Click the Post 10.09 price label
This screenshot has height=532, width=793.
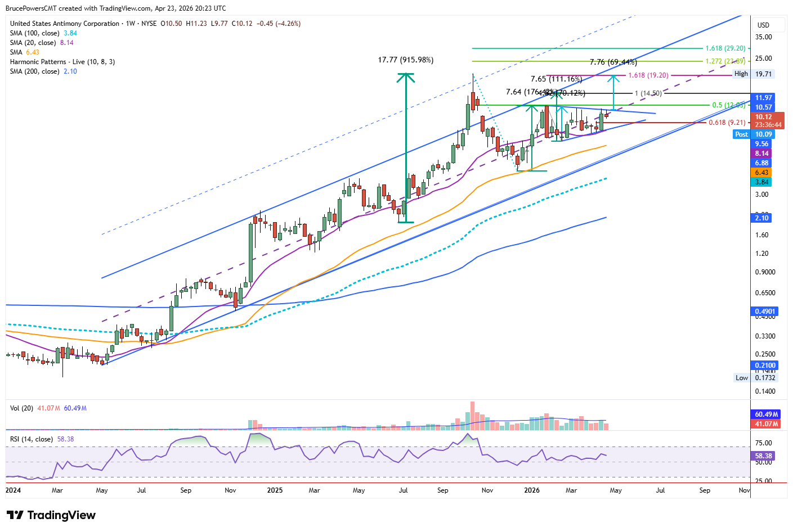(x=754, y=134)
